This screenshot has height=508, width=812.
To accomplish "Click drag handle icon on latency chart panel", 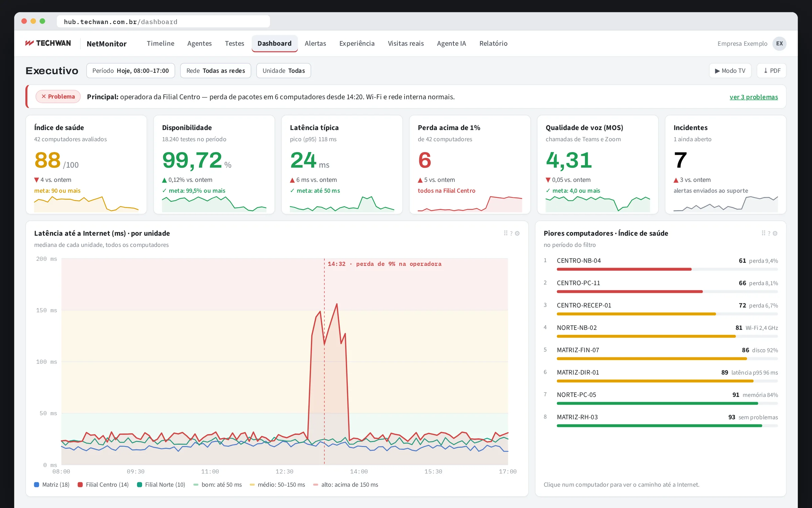I will click(505, 233).
